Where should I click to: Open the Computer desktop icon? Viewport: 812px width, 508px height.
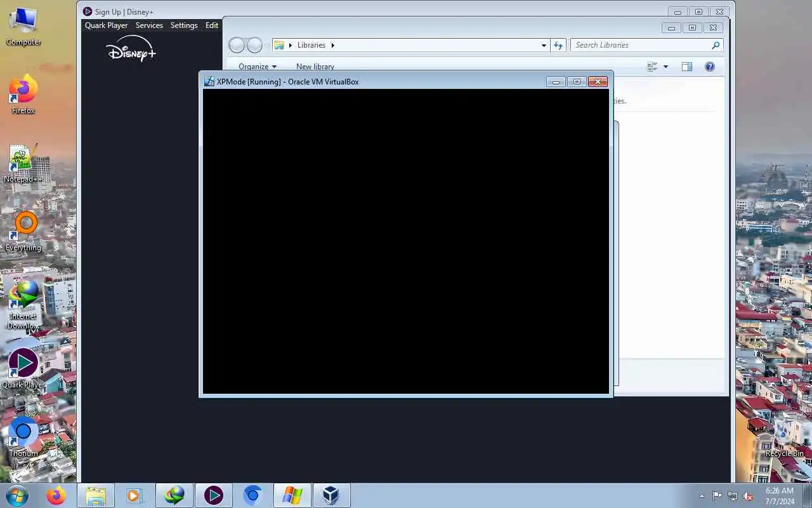point(23,27)
